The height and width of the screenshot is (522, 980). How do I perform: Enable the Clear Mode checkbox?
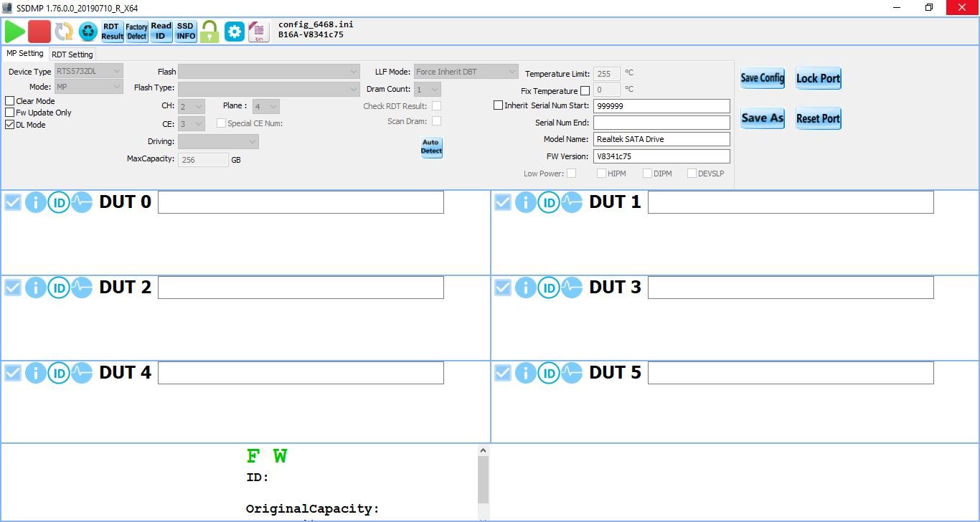click(10, 101)
